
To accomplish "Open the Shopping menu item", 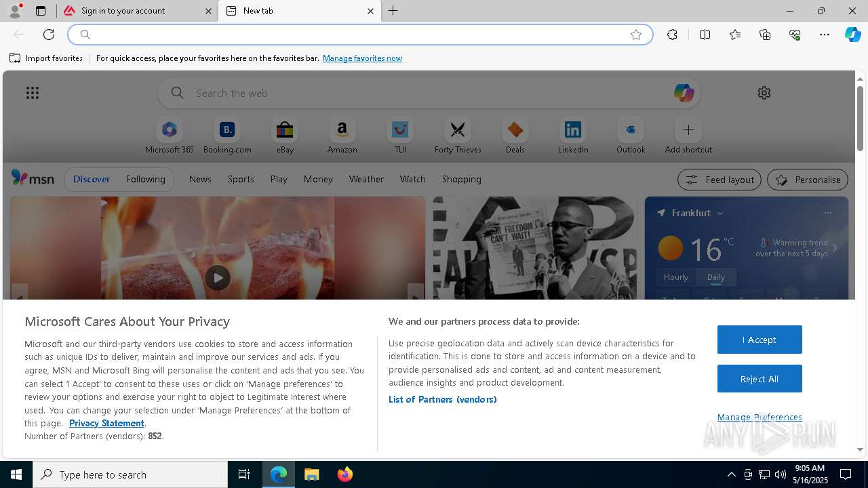I will coord(462,179).
